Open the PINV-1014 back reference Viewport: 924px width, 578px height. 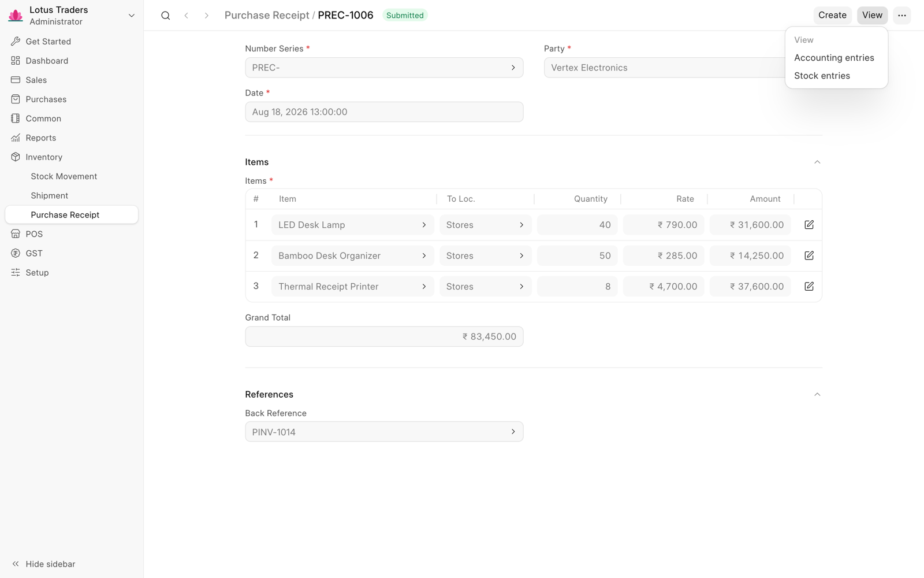tap(384, 432)
